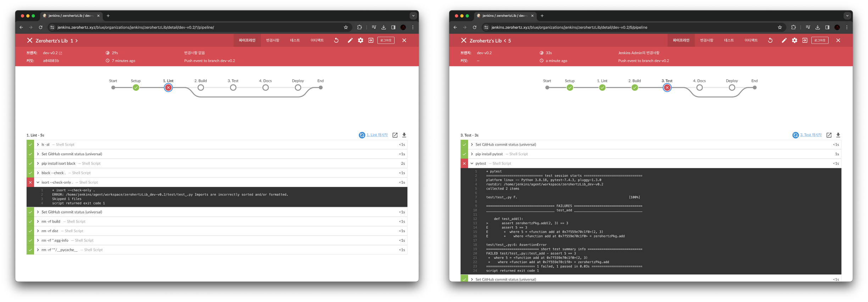Select the failed 1. Lint stage node

(168, 88)
